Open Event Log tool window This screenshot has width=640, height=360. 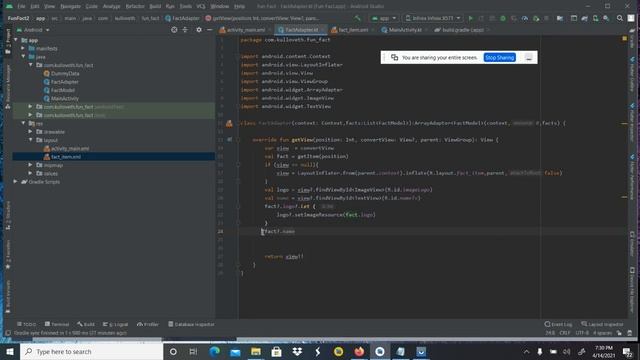(x=558, y=324)
